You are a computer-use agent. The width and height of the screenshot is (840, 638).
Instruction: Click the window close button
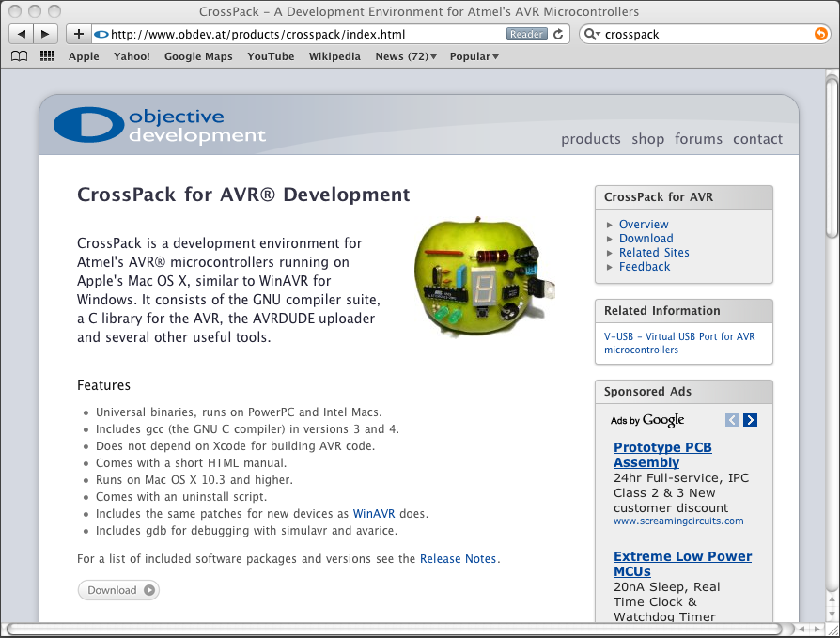tap(16, 10)
